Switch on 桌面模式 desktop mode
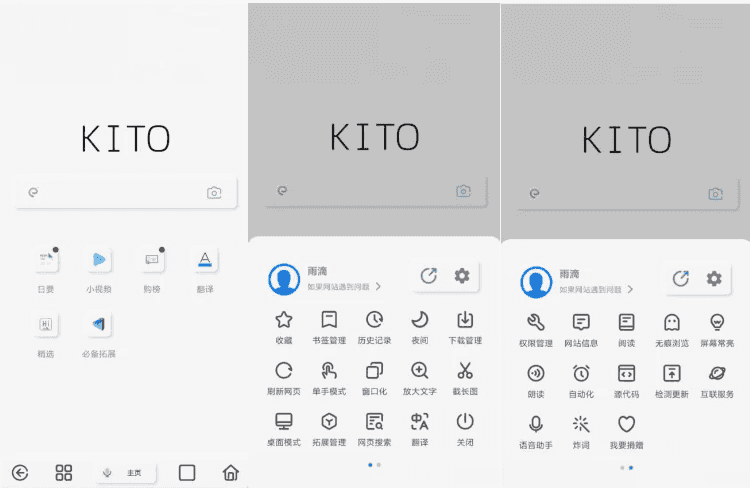The height and width of the screenshot is (488, 750). pyautogui.click(x=283, y=422)
